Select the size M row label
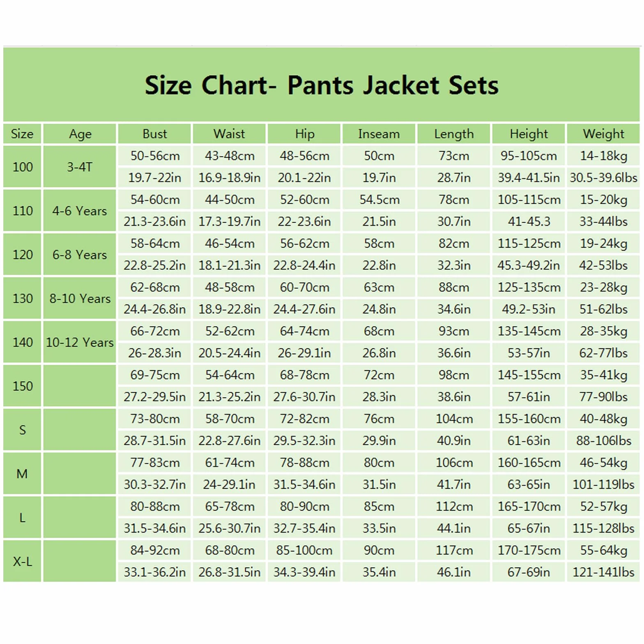This screenshot has height=644, width=644. (x=22, y=474)
